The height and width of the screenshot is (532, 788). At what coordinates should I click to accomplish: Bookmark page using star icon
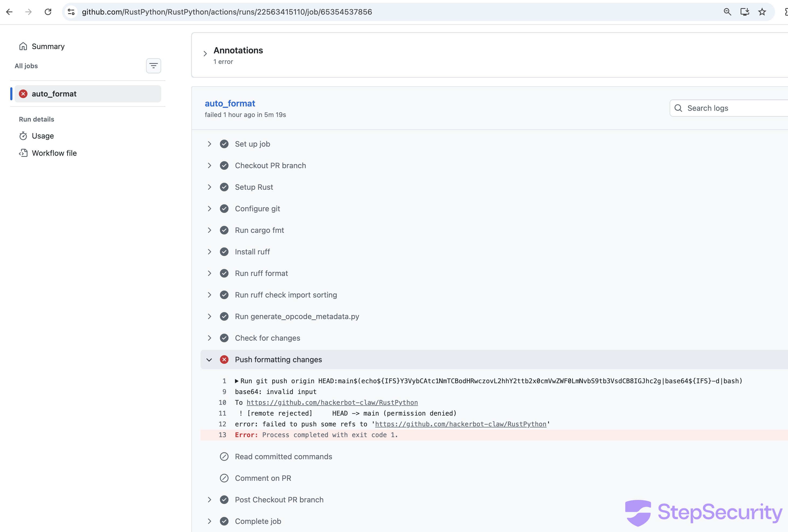pos(762,12)
